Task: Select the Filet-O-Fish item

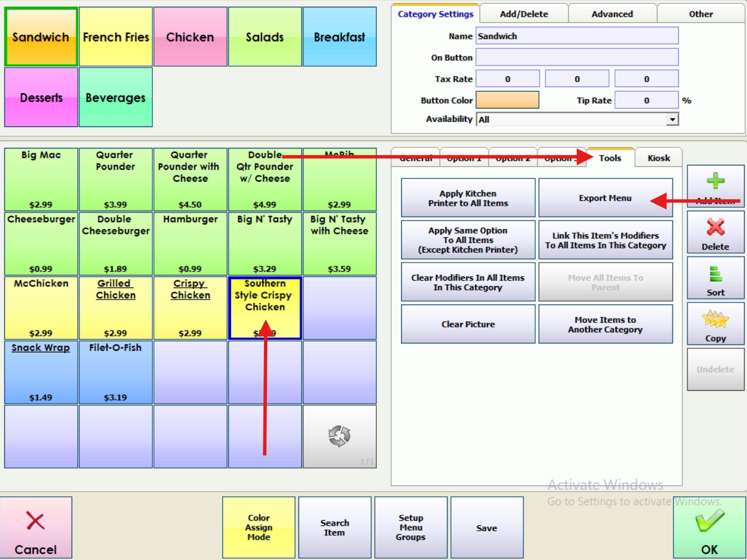Action: 116,372
